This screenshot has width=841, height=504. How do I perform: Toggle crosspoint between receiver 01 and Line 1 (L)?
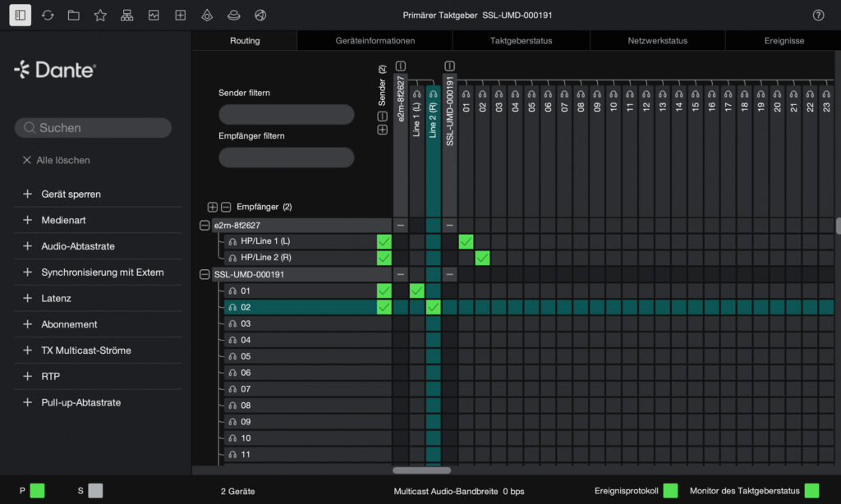point(416,291)
